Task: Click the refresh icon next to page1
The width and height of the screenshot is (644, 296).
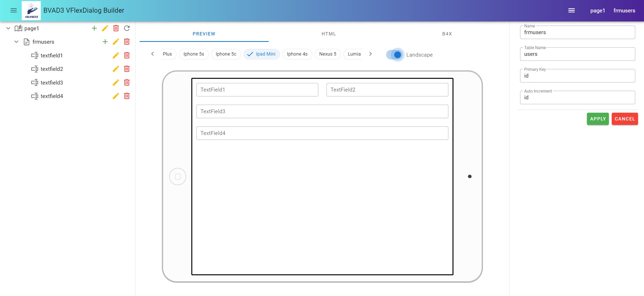Action: [x=127, y=28]
